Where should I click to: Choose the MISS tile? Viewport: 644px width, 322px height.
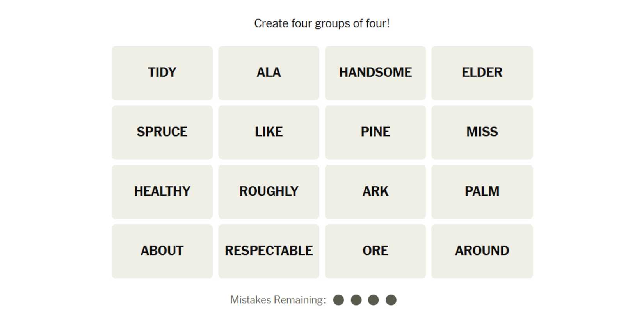[482, 132]
